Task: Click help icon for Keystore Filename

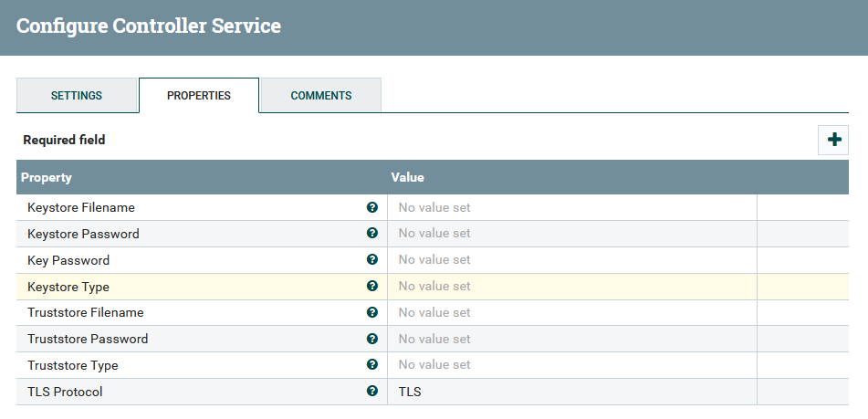Action: (x=372, y=207)
